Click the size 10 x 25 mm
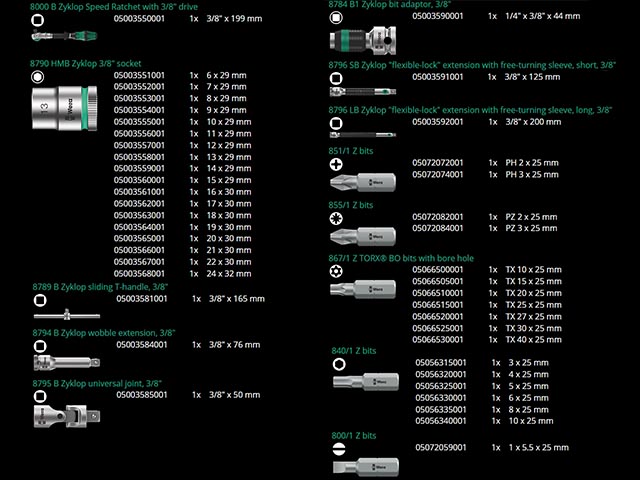This screenshot has width=640, height=480. click(531, 421)
